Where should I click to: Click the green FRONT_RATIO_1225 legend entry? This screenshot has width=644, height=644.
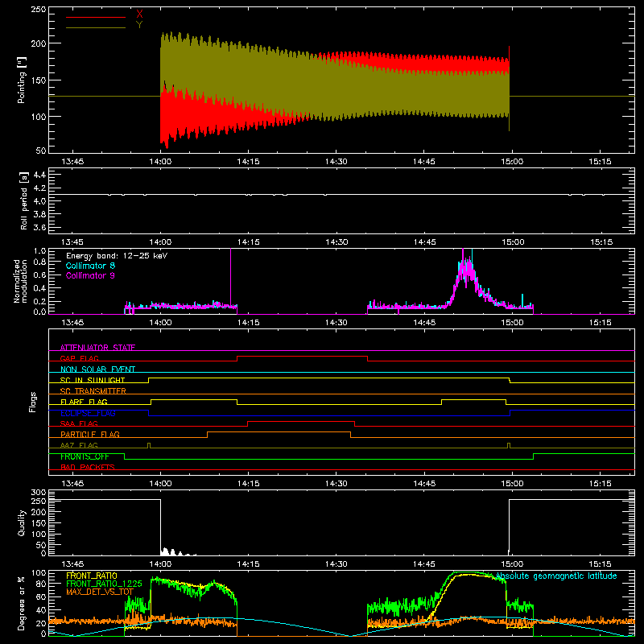(x=104, y=584)
